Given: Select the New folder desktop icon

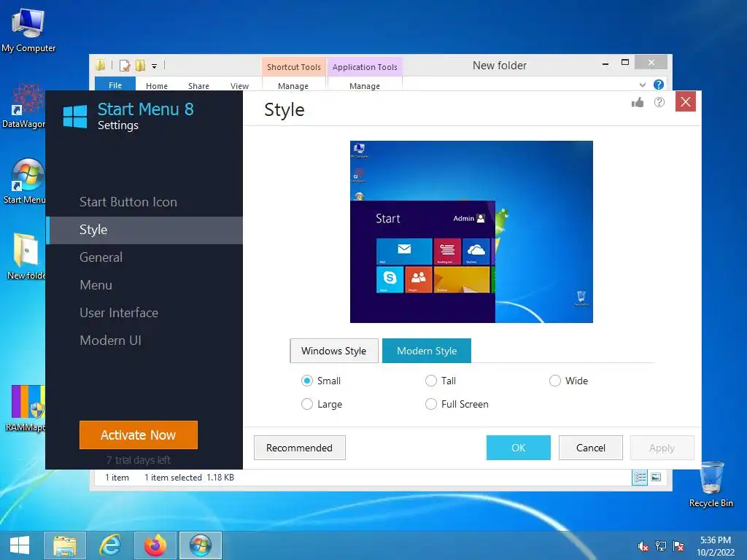Looking at the screenshot, I should coord(26,256).
